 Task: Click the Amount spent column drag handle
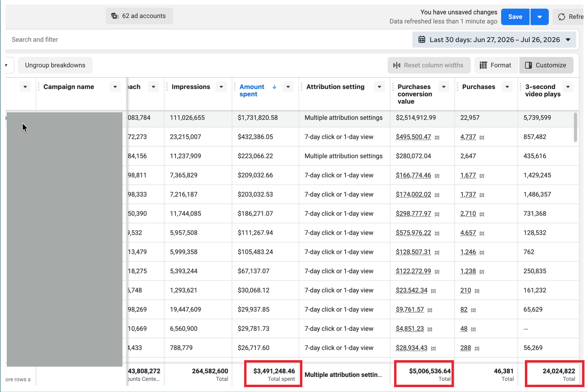pyautogui.click(x=235, y=87)
